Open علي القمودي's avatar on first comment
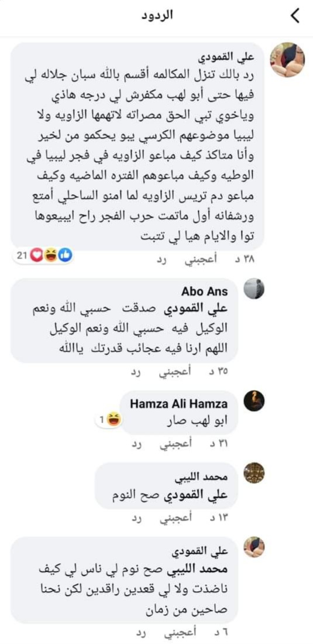Screen dimensions: 313x644 pos(287,59)
